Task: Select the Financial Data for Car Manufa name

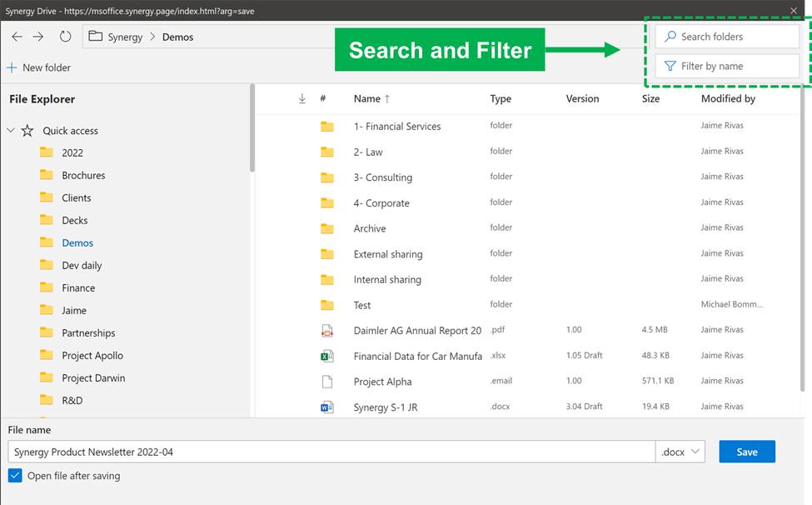Action: coord(418,356)
